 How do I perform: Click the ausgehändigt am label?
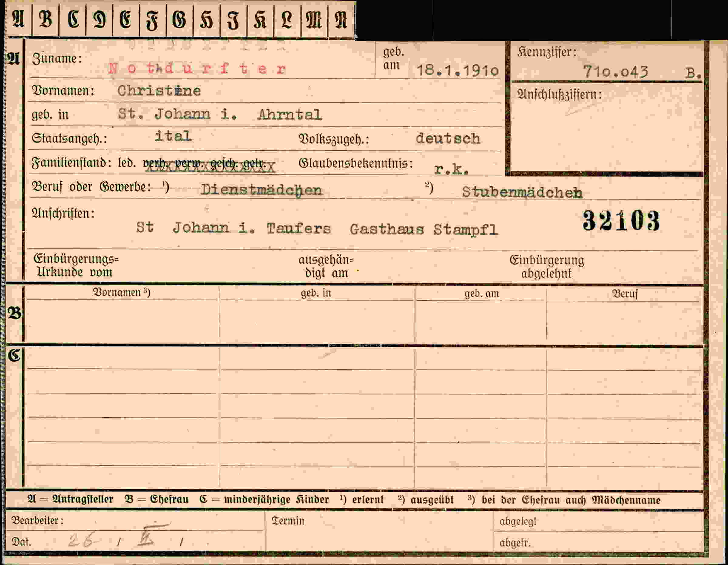coord(326,266)
